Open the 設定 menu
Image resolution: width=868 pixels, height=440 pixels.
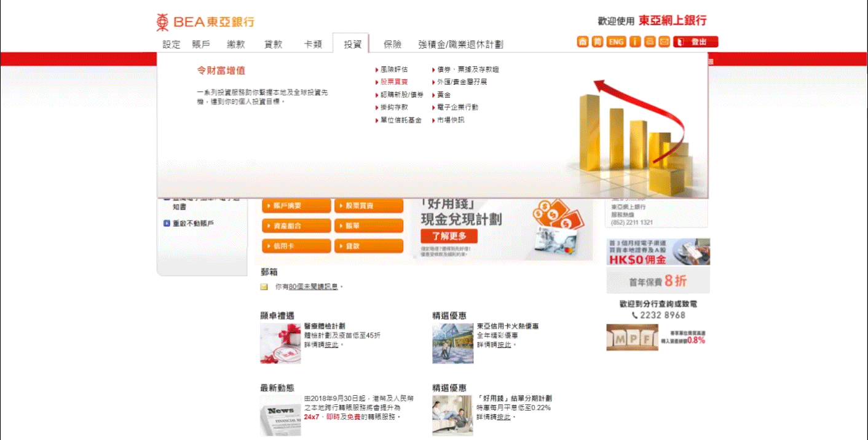pyautogui.click(x=172, y=44)
